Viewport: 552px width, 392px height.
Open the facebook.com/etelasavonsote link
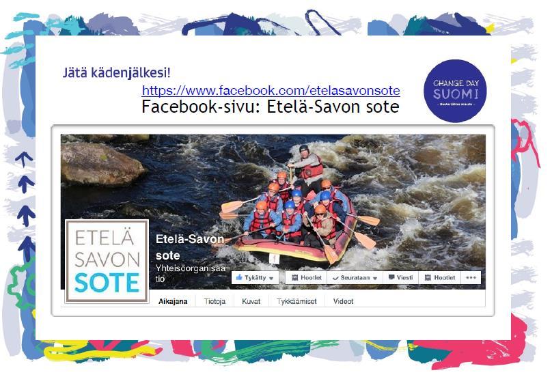tap(271, 90)
